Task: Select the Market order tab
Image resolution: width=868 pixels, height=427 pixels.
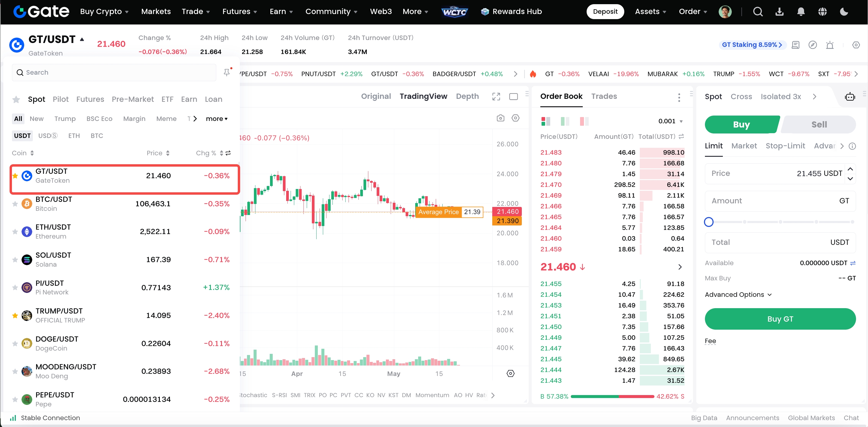Action: pyautogui.click(x=744, y=146)
